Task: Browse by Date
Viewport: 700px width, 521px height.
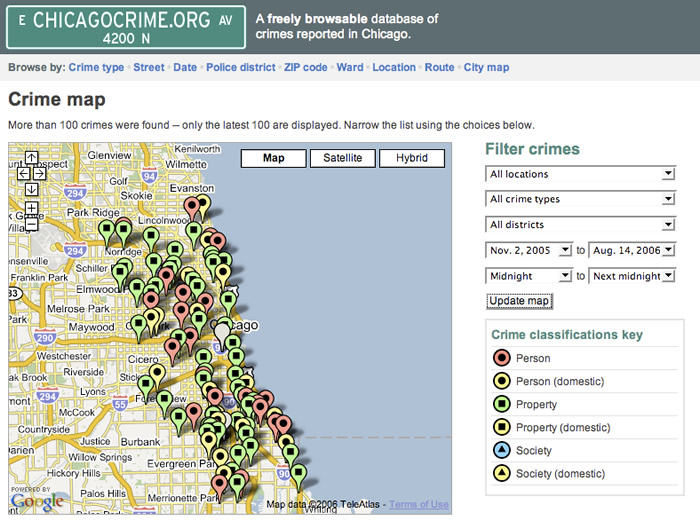Action: 185,67
